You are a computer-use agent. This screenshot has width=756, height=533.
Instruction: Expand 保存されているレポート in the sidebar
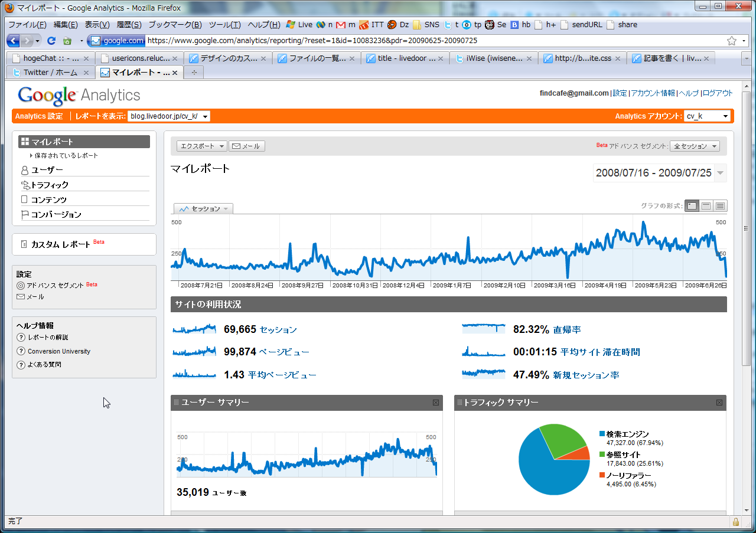click(64, 156)
